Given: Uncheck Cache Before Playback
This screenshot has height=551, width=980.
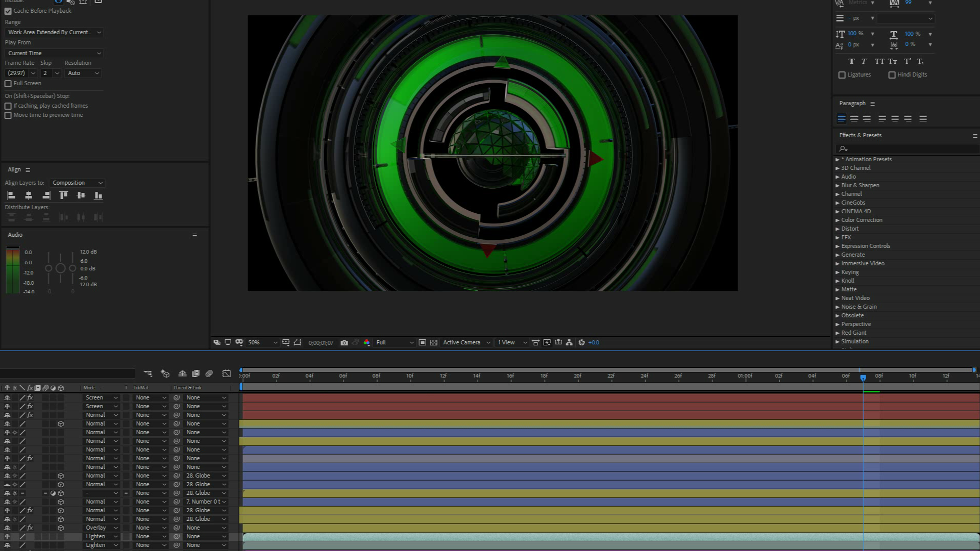Looking at the screenshot, I should (8, 11).
